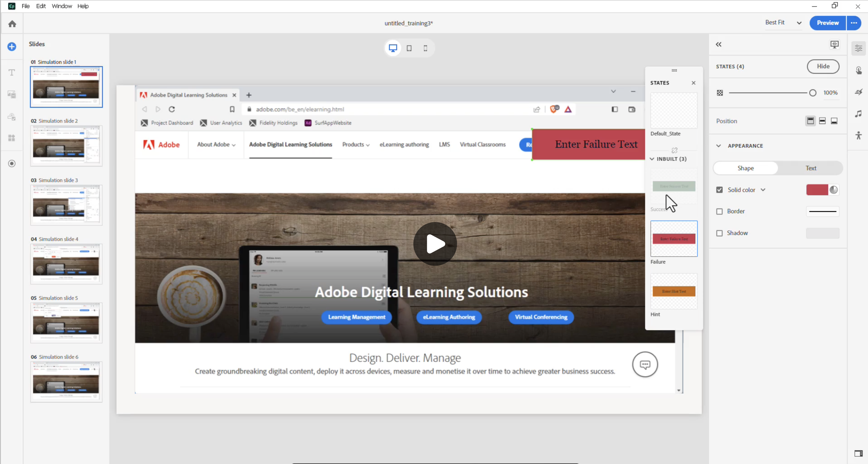The width and height of the screenshot is (868, 464).
Task: Grab the States panel drag handle
Action: pyautogui.click(x=674, y=70)
